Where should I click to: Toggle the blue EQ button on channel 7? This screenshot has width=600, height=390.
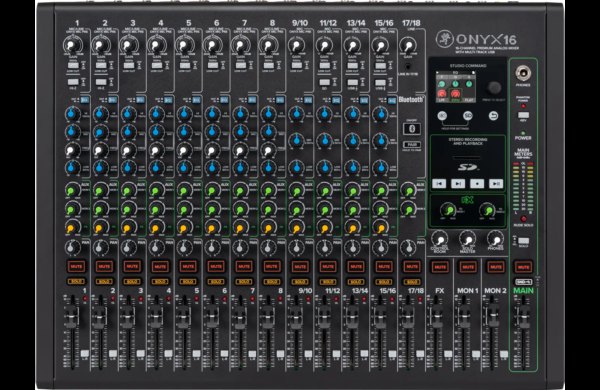[252, 100]
